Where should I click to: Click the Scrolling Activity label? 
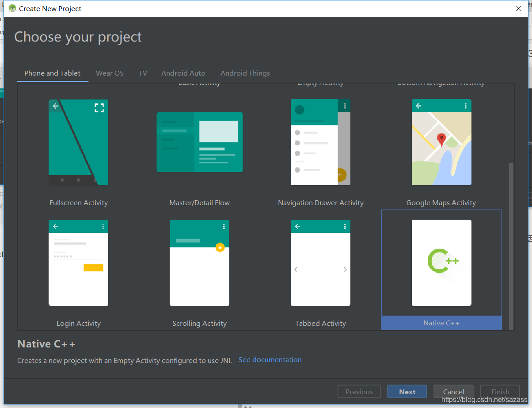(x=200, y=324)
